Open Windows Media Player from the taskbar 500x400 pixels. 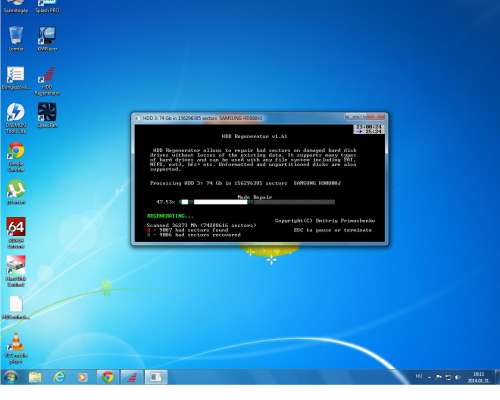point(82,377)
